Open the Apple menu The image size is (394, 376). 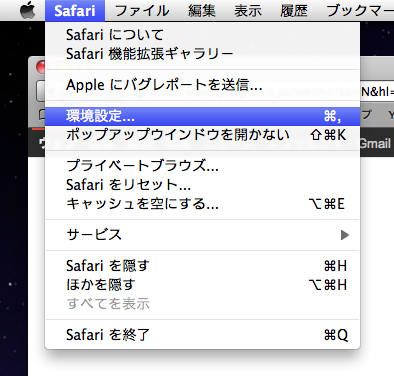28,11
